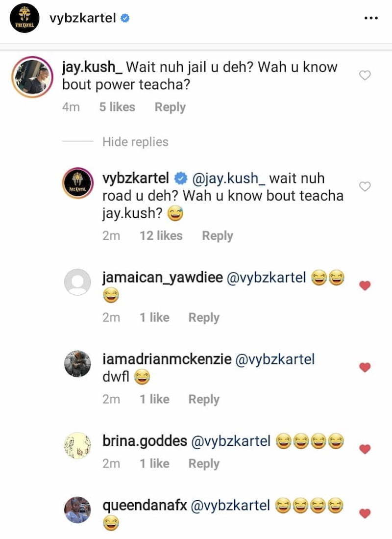Screen dimensions: 392x539
Task: Tap the red heart on queendanafx's comment
Action: [365, 513]
